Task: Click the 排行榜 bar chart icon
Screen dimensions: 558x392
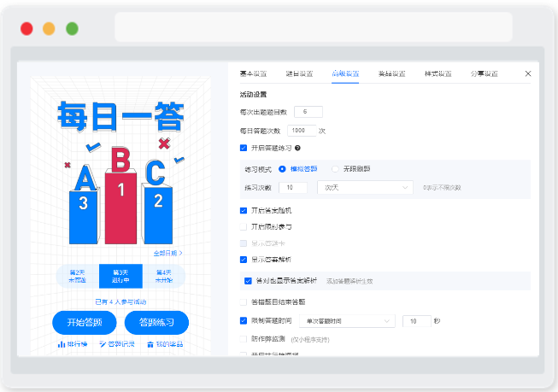Action: click(62, 344)
